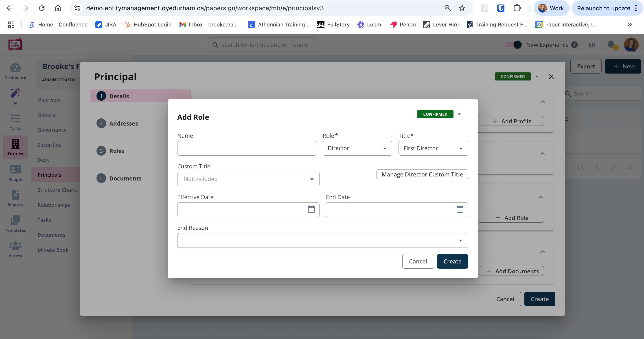
Task: Click the New button
Action: click(623, 66)
